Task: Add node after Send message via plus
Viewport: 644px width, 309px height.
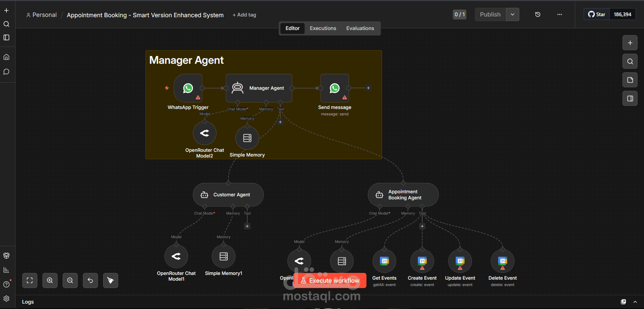Action: pos(368,88)
